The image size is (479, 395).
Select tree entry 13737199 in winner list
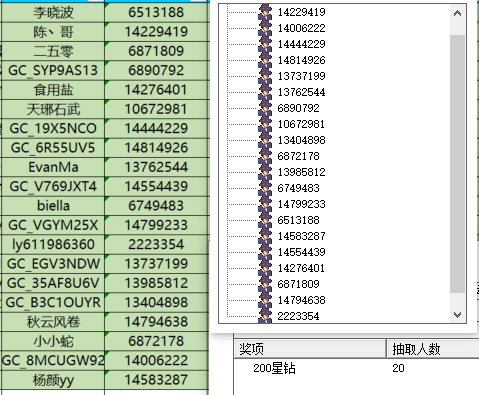pos(301,76)
